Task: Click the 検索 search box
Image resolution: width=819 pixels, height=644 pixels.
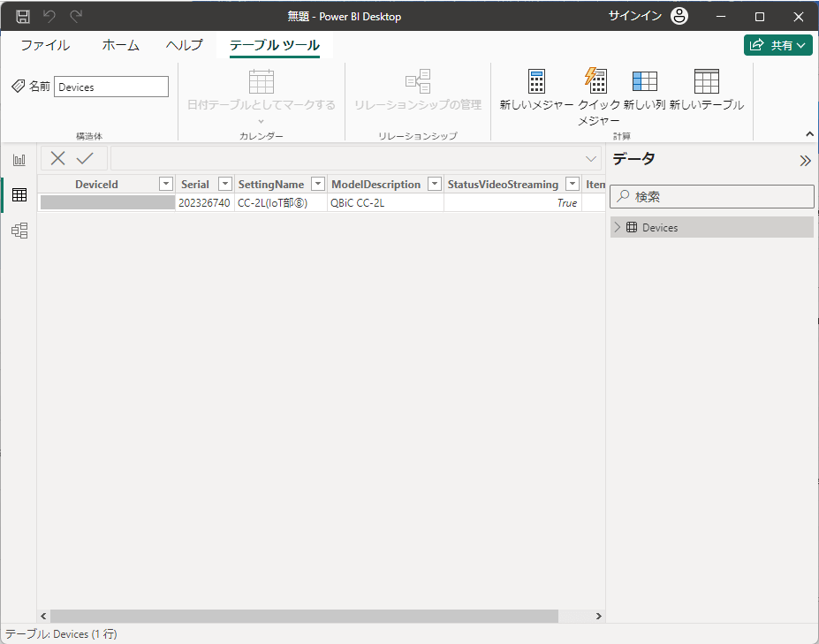Action: 712,197
